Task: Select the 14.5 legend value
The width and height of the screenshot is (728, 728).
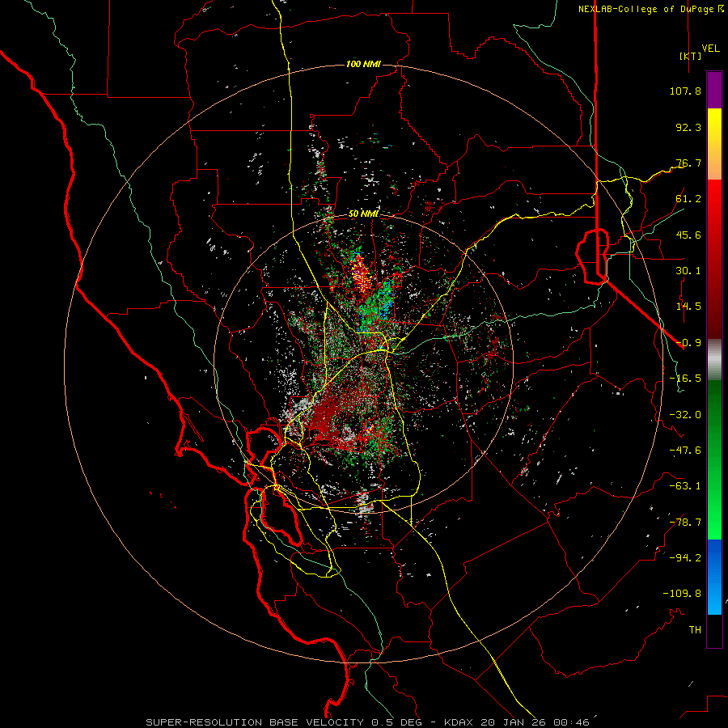Action: (688, 307)
